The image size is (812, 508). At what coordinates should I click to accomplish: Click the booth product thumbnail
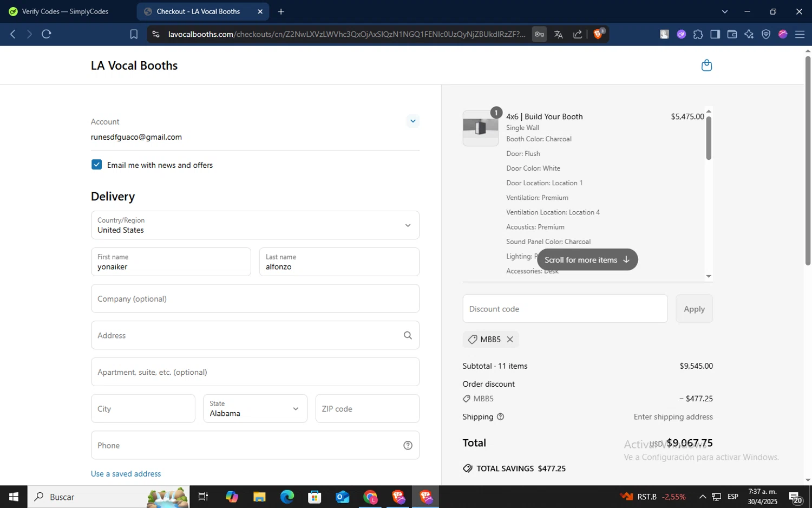click(481, 128)
